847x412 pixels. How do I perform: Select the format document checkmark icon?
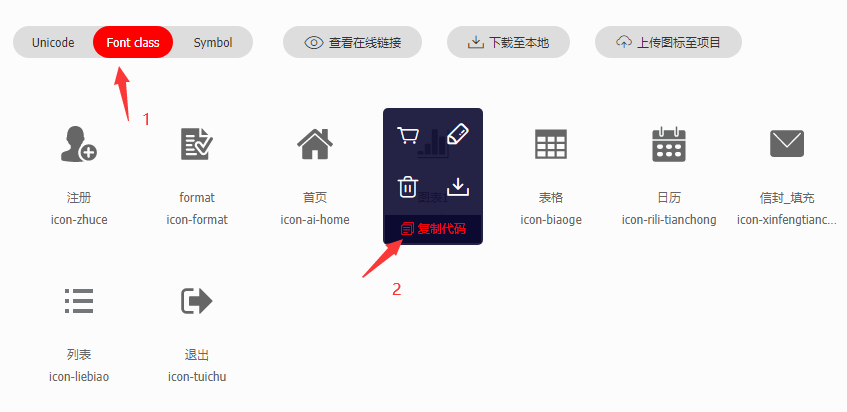click(197, 144)
